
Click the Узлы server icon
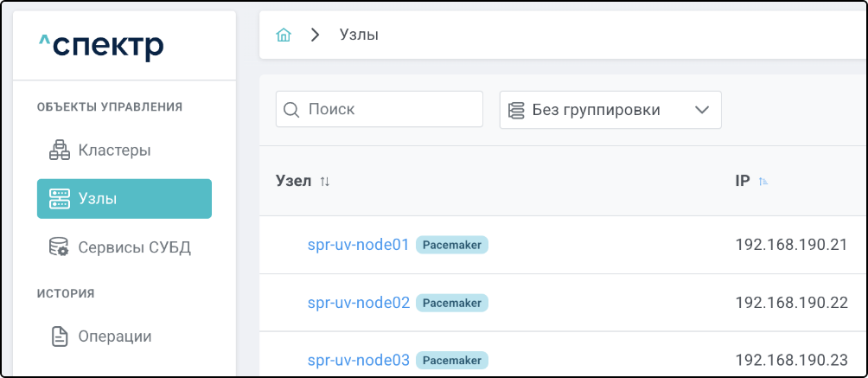[59, 199]
